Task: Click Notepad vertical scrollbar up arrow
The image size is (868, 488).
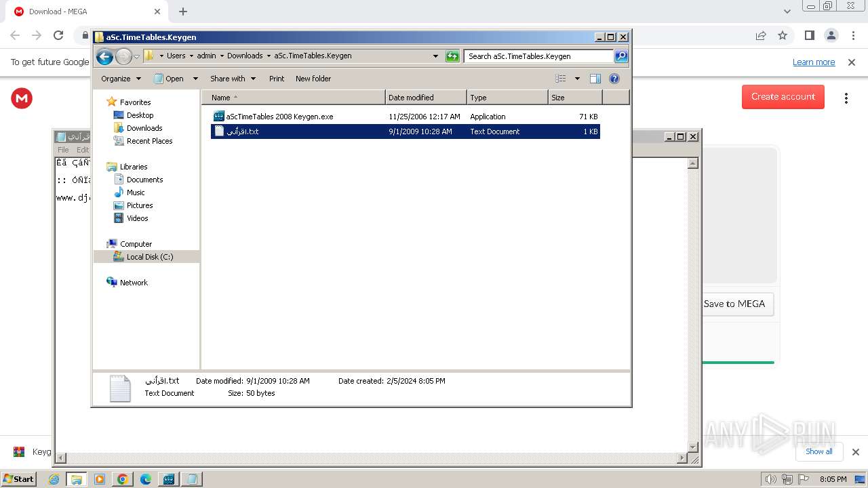Action: 693,163
